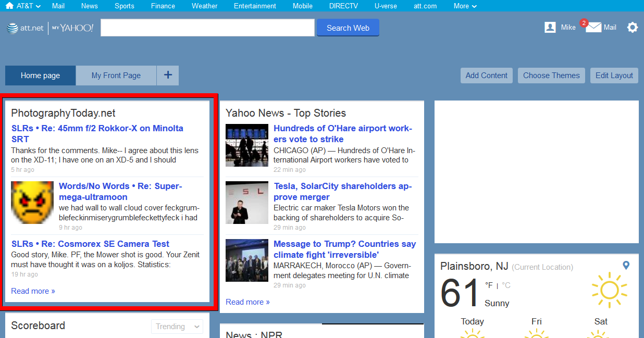
Task: Expand the More menu in top bar
Action: click(x=465, y=6)
